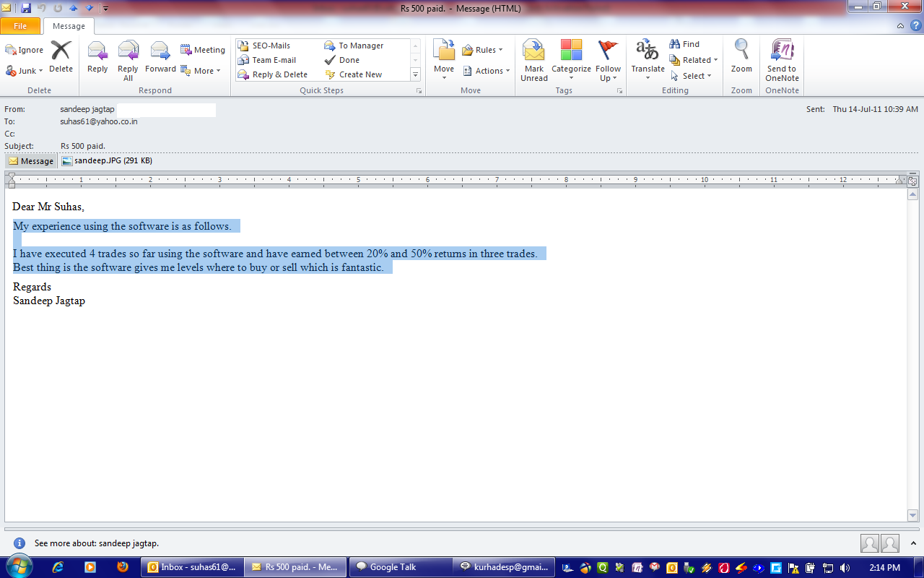
Task: Run the SEO-Mails quick step
Action: 264,46
